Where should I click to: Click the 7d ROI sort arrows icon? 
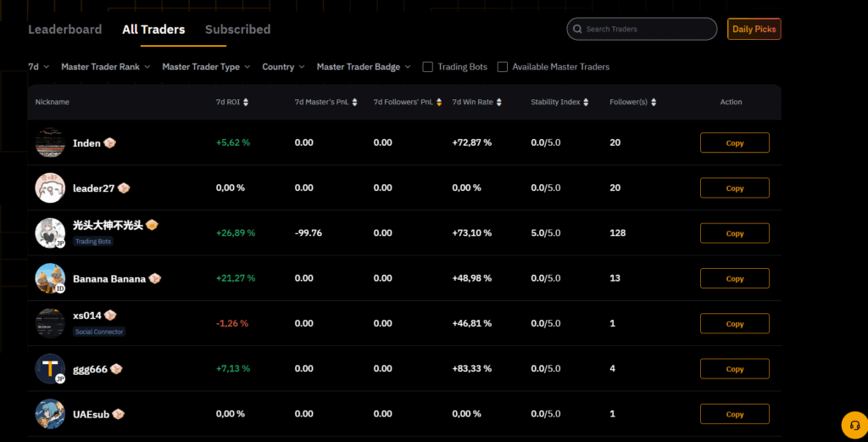246,103
